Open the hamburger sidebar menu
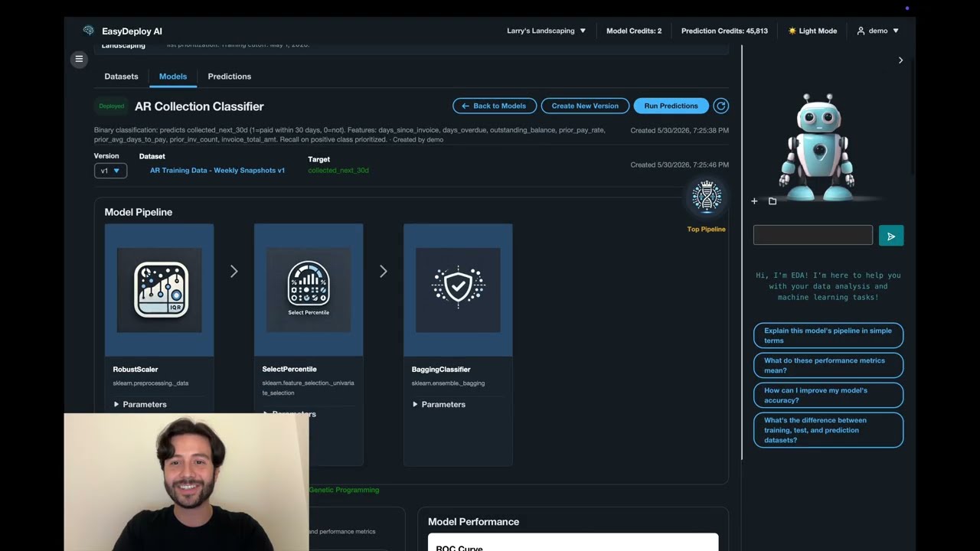This screenshot has height=551, width=980. coord(79,59)
